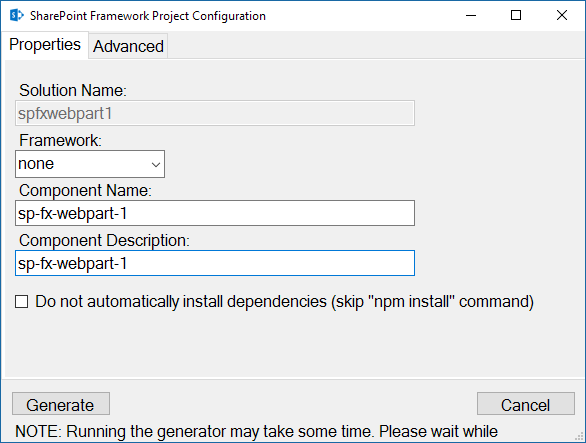
Task: Click the 'Component Description:' label
Action: (x=104, y=240)
